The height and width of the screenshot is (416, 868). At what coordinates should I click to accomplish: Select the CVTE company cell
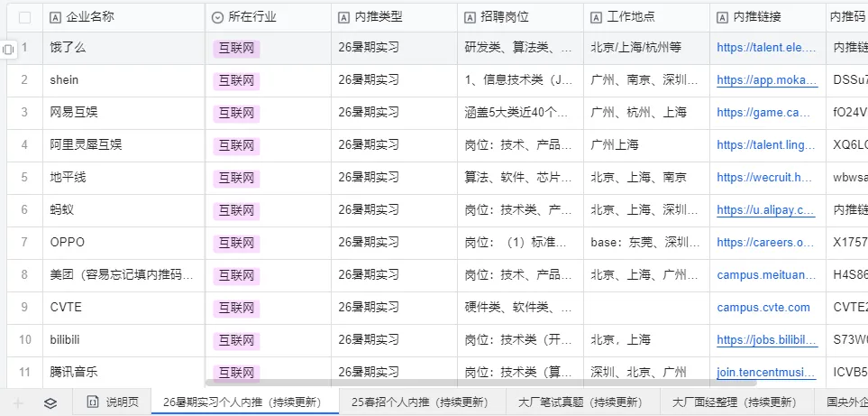[x=123, y=308]
